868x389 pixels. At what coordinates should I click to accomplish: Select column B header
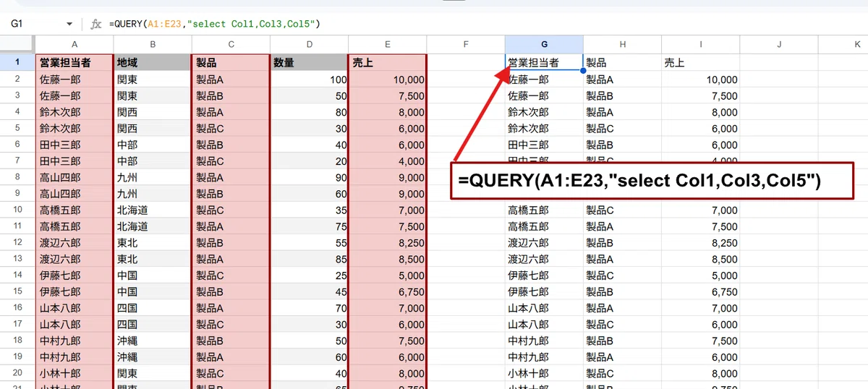tap(153, 44)
